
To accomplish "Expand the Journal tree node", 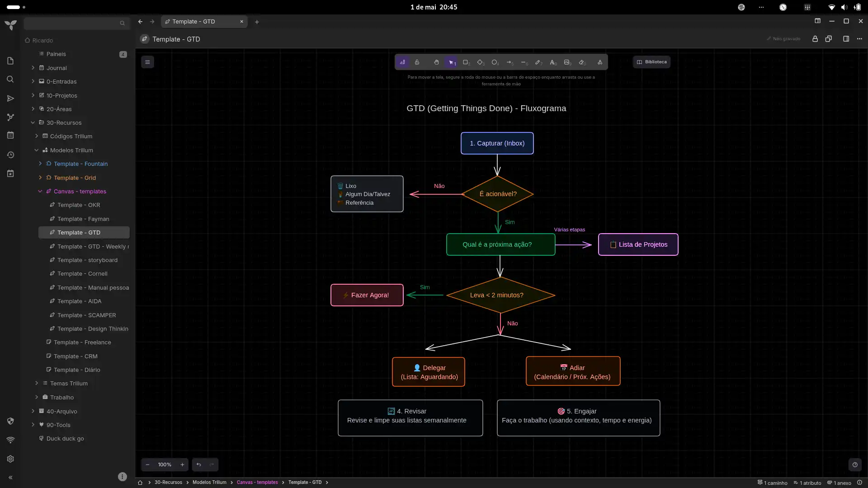I will (x=33, y=68).
